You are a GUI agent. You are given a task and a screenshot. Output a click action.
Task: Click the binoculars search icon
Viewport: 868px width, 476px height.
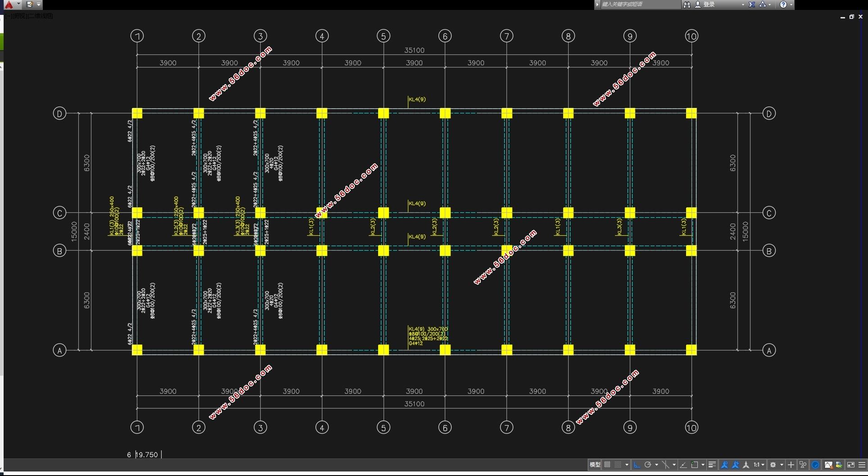point(687,4)
